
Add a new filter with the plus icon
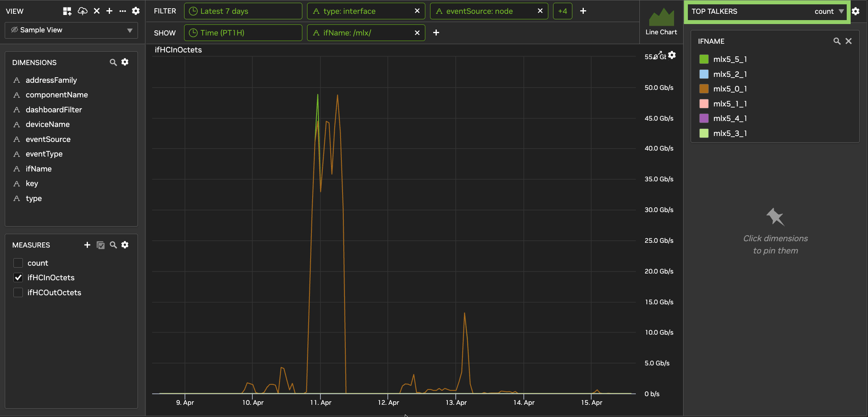(583, 11)
